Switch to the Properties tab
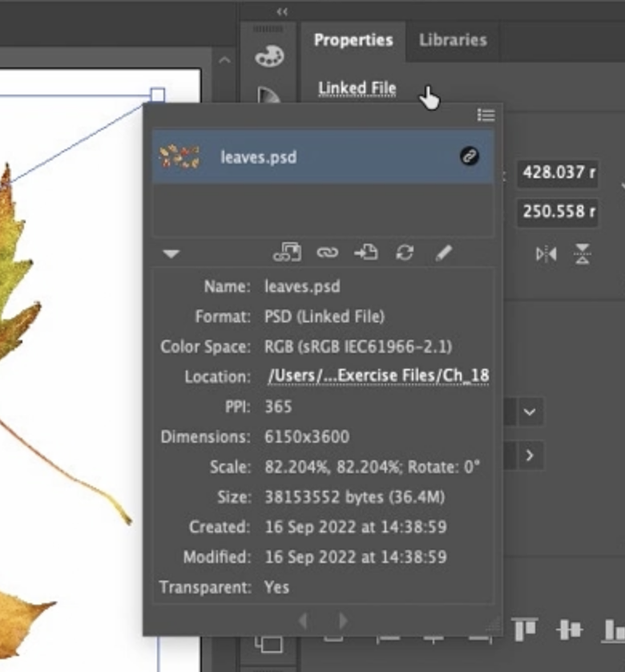 point(353,40)
